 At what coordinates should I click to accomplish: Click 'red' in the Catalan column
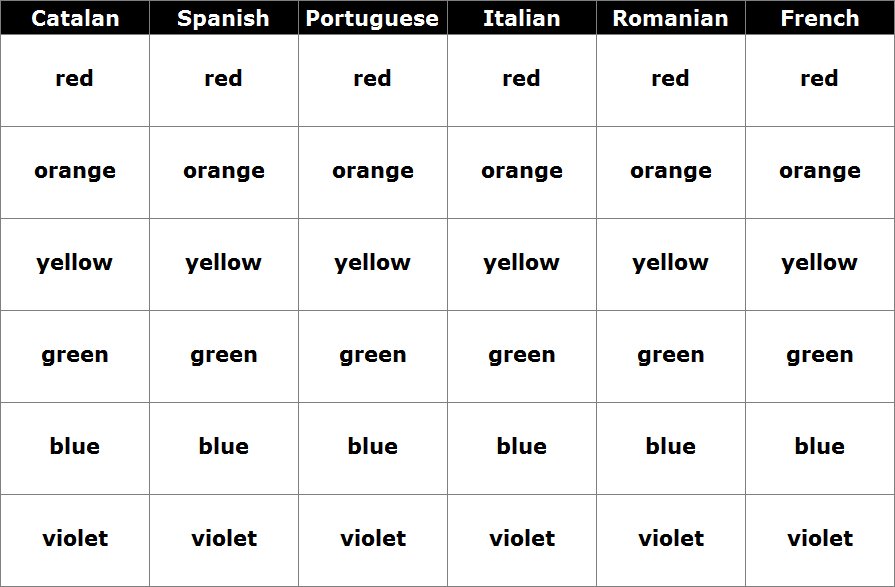pos(74,78)
